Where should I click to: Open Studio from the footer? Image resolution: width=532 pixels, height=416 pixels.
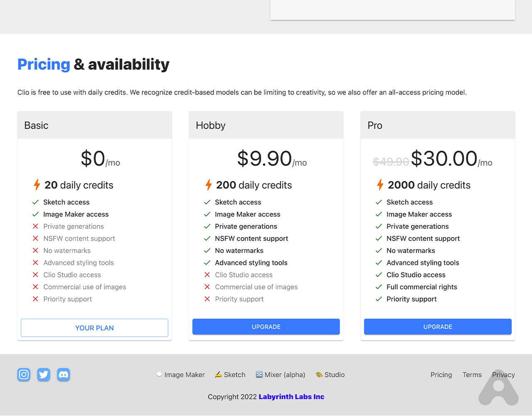point(330,375)
